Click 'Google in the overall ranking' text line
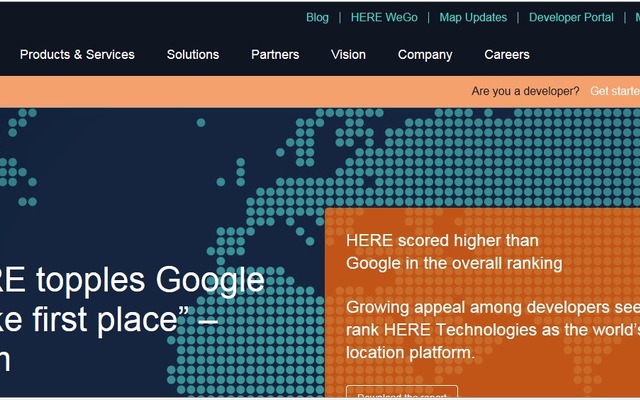Image resolution: width=640 pixels, height=400 pixels. 454,263
